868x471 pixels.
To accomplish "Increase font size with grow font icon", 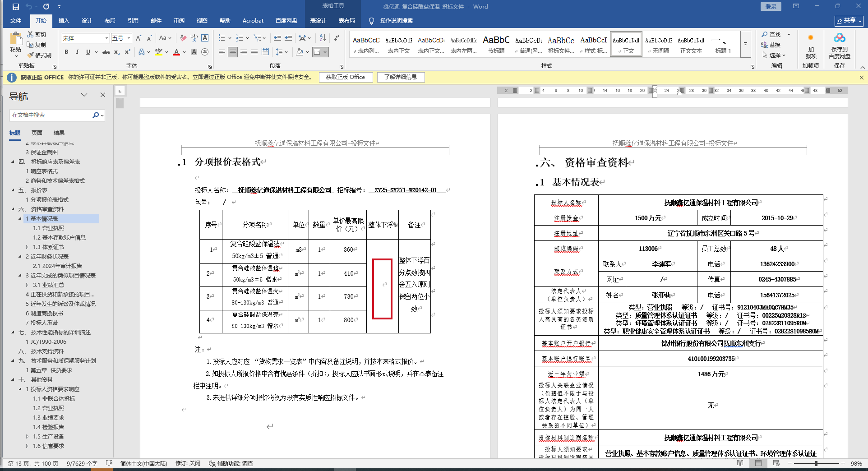I will [139, 38].
